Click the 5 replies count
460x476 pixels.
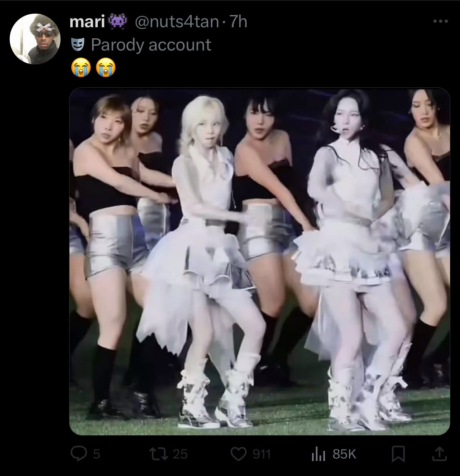click(x=96, y=455)
